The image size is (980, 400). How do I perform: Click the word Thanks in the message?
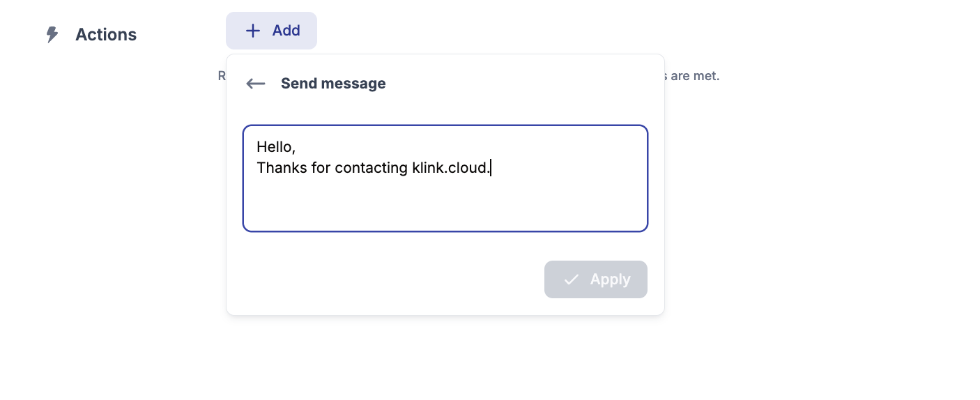point(282,168)
